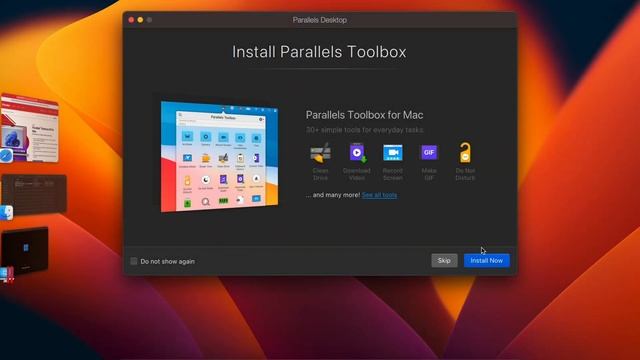Switch to the Windows VM window in Stage Manager

click(x=25, y=249)
